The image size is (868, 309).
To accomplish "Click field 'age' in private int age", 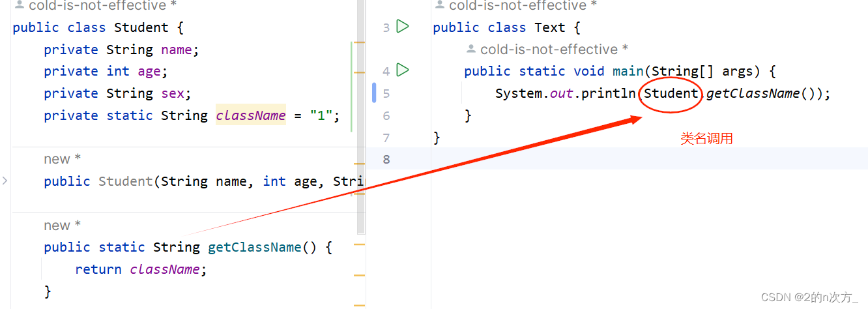I will point(149,72).
